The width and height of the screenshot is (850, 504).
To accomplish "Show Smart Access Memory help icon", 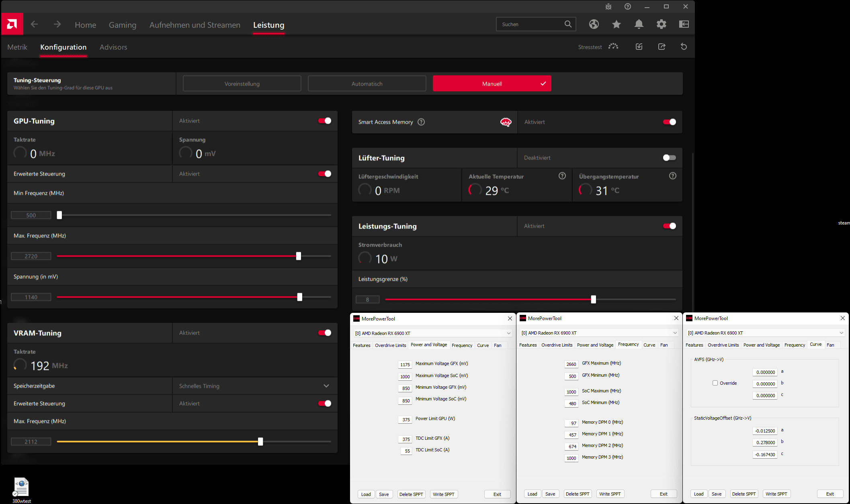I will pyautogui.click(x=421, y=122).
